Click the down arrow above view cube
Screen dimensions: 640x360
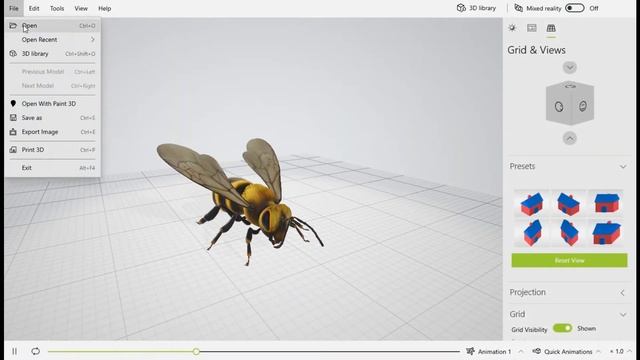point(570,67)
